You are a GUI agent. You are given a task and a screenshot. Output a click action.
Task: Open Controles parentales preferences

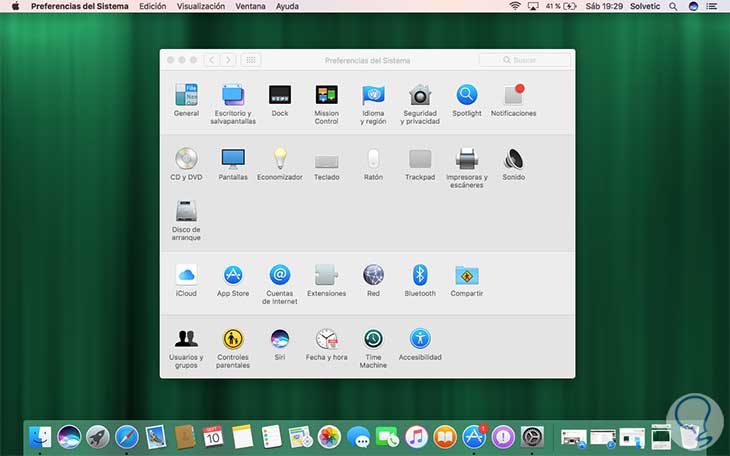(x=233, y=339)
